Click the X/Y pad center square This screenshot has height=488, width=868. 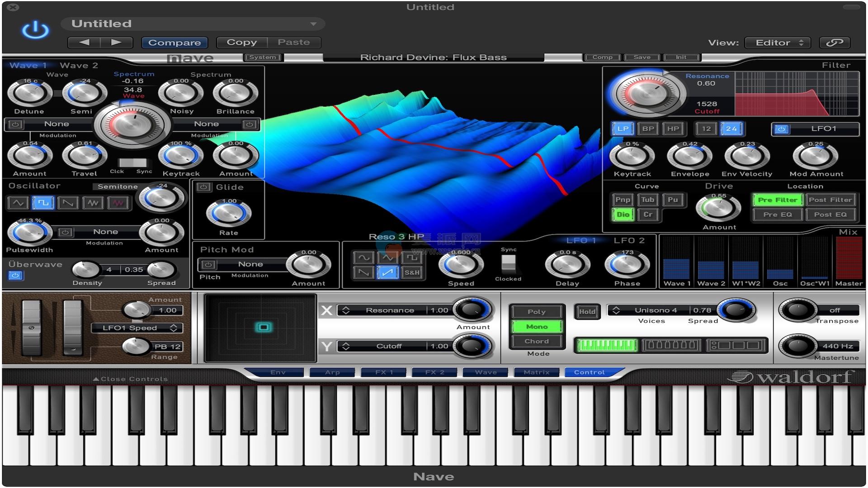[264, 327]
